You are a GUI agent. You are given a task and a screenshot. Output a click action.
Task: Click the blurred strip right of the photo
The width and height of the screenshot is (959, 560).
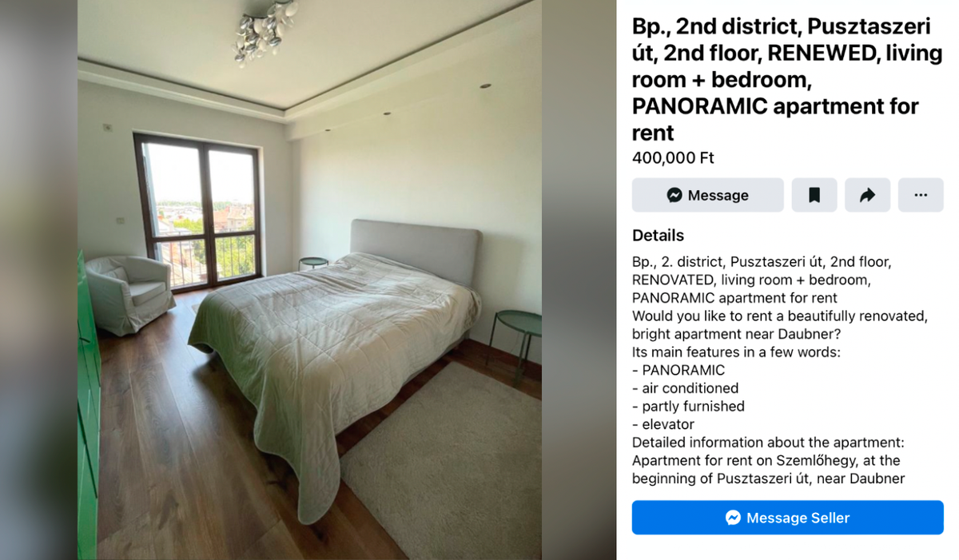coord(579,280)
